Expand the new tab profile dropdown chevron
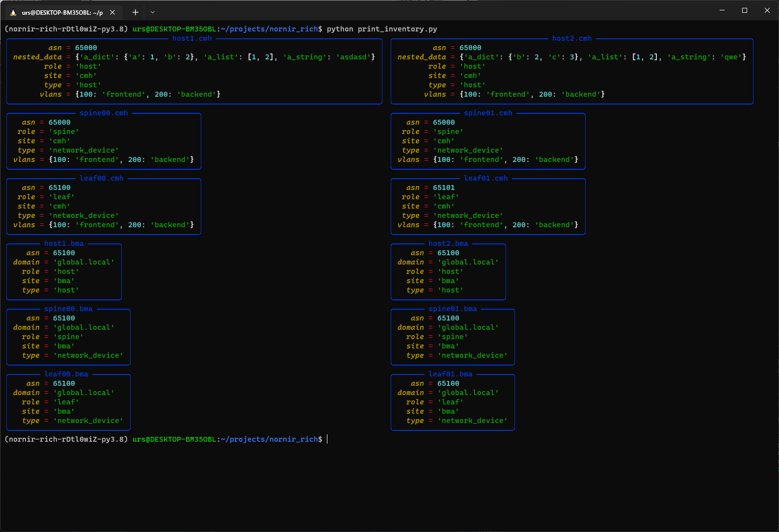 153,12
